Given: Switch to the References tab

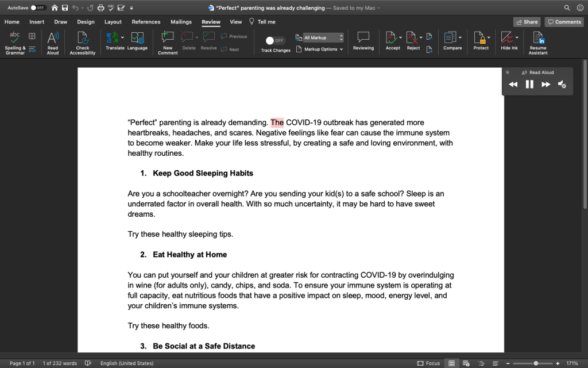Looking at the screenshot, I should coord(146,22).
